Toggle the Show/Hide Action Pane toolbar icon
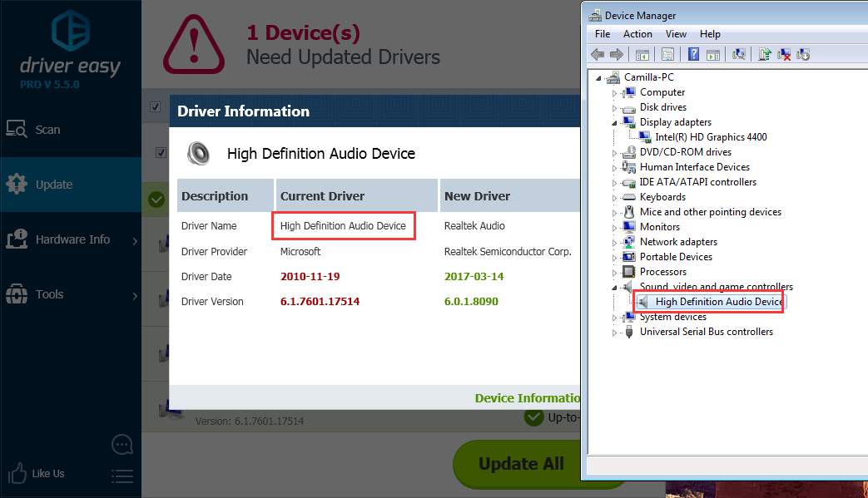 (713, 54)
